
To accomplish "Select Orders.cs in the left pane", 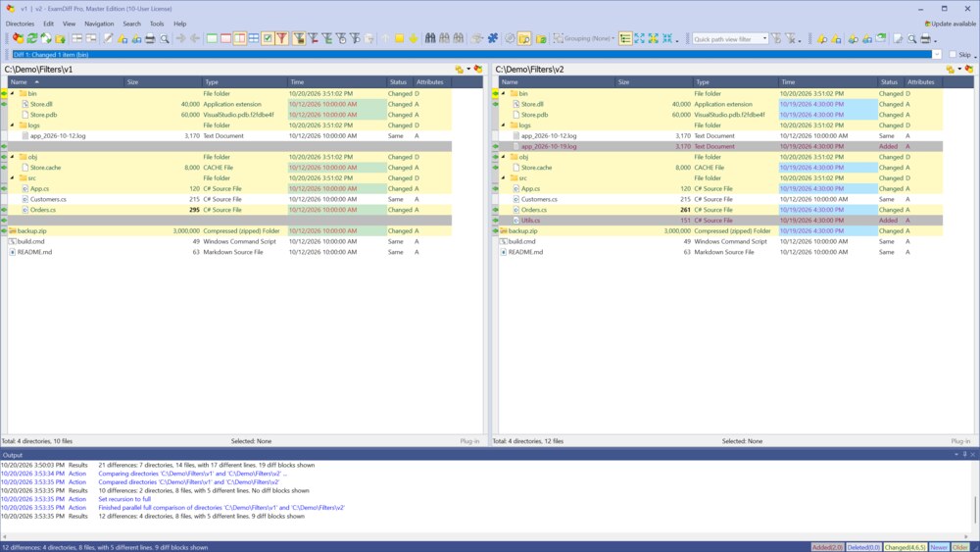I will [43, 210].
